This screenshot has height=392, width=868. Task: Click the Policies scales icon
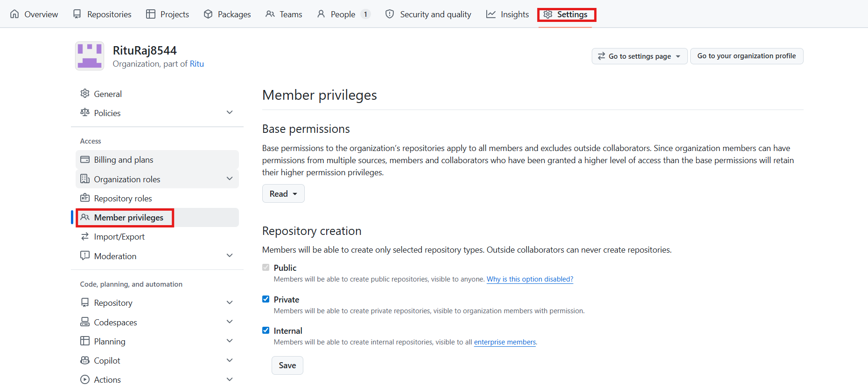click(85, 112)
